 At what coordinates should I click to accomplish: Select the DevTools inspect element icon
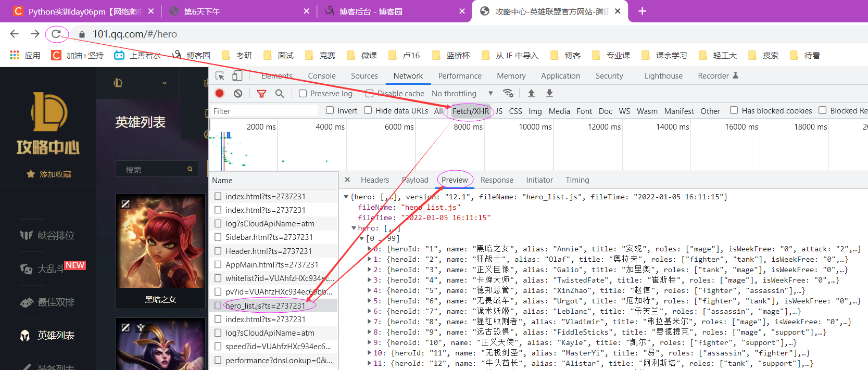point(220,76)
